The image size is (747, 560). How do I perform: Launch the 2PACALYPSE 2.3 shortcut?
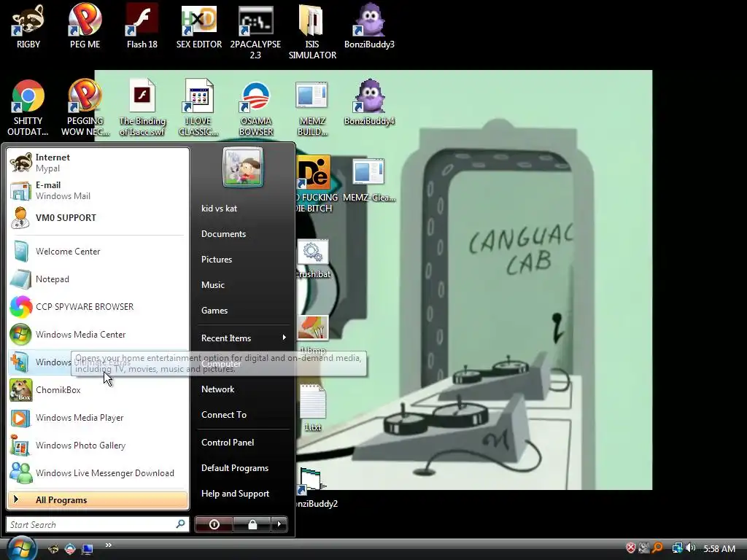coord(256,32)
